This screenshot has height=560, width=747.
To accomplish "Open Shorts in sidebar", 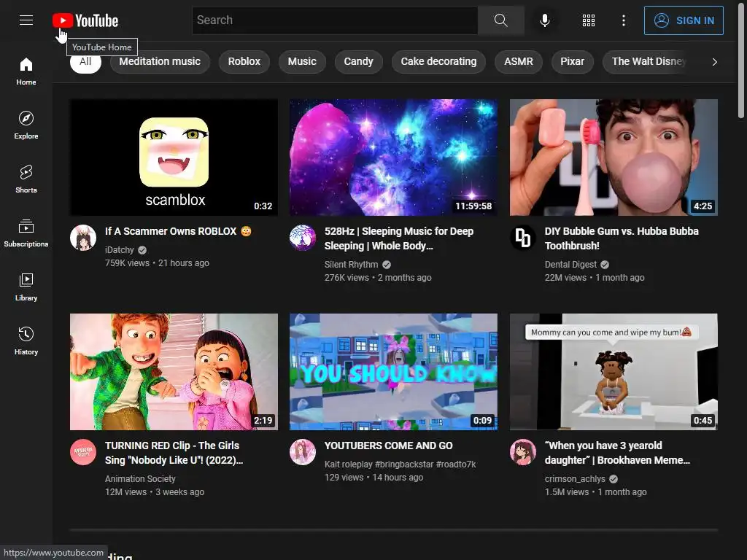I will 26,179.
